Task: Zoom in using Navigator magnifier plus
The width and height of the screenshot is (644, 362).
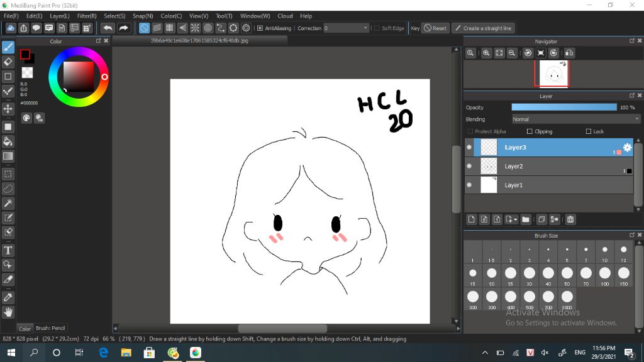Action: click(x=486, y=53)
